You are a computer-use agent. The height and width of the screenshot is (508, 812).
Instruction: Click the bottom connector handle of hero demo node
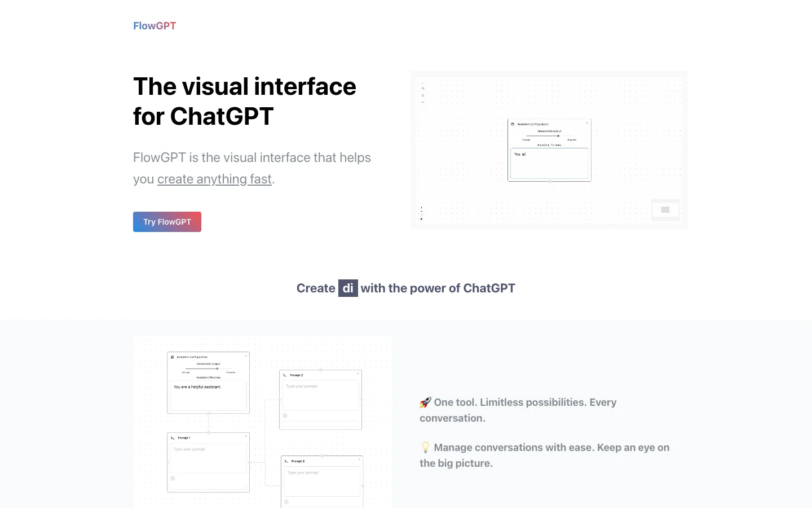tap(550, 181)
